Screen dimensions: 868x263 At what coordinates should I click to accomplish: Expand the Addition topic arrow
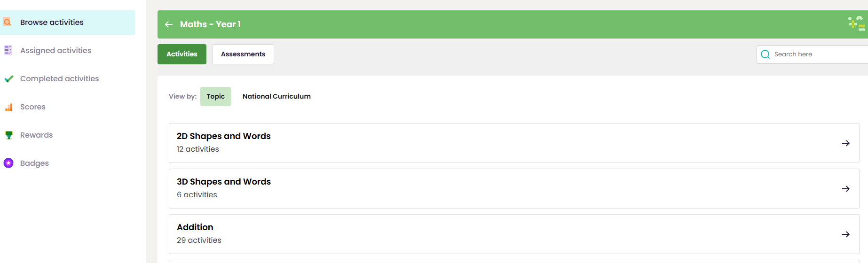[x=845, y=234]
